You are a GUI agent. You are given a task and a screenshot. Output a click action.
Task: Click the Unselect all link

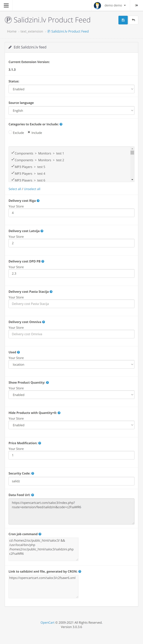coord(32,189)
